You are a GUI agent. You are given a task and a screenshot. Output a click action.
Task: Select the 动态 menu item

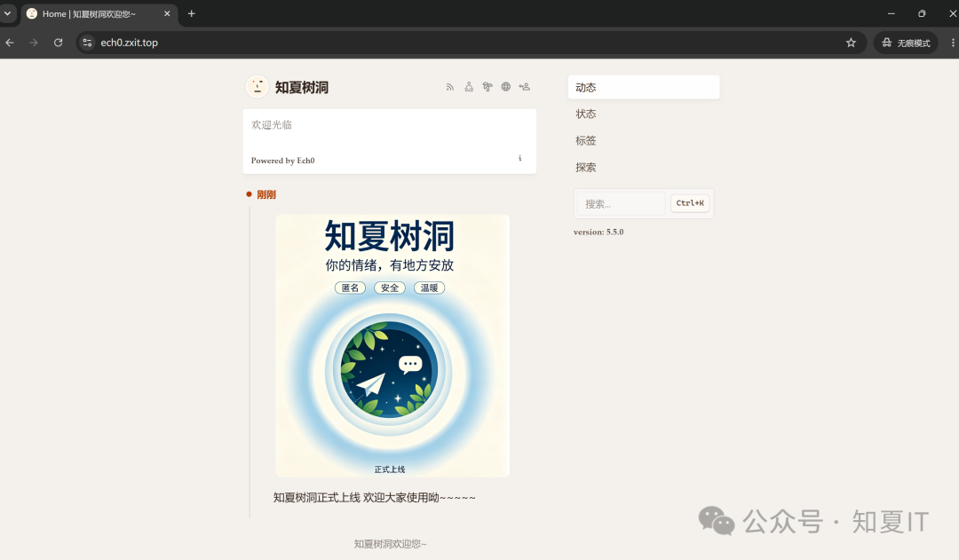[x=644, y=88]
